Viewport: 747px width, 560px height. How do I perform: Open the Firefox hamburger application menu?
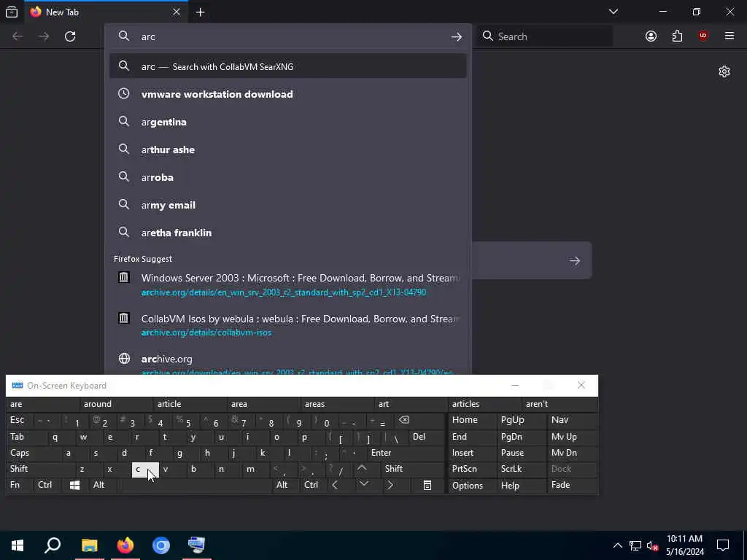pyautogui.click(x=729, y=36)
